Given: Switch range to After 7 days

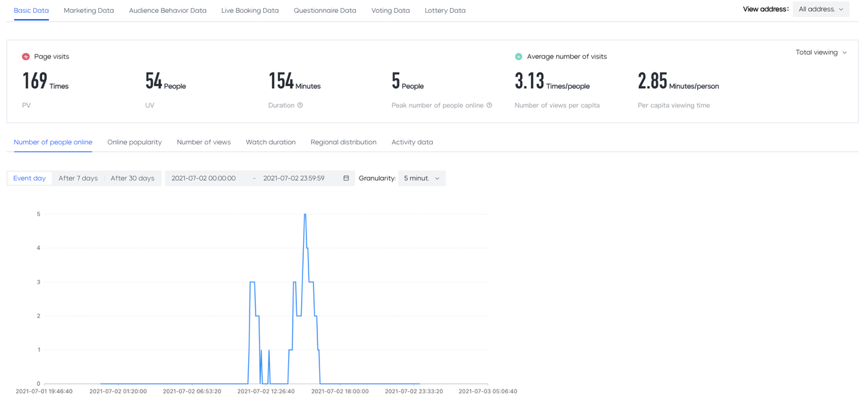Looking at the screenshot, I should coord(78,178).
